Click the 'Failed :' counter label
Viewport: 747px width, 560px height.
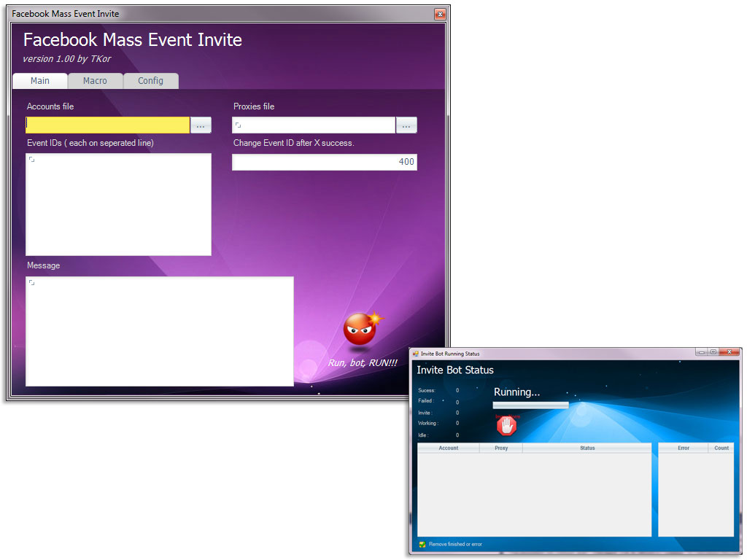[x=426, y=401]
